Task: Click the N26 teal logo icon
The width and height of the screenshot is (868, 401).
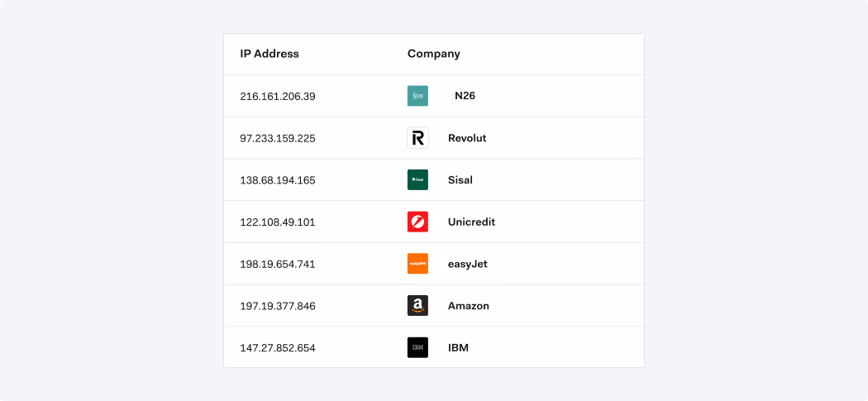Action: click(417, 96)
